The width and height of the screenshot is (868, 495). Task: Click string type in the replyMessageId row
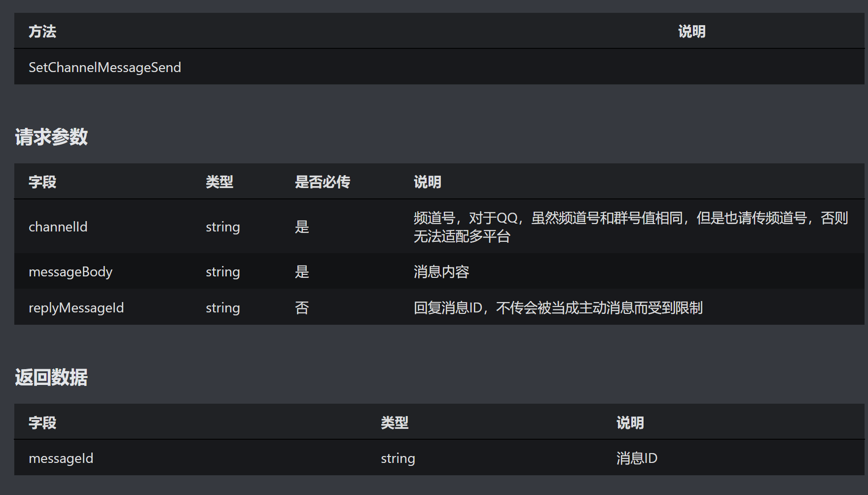click(x=222, y=308)
